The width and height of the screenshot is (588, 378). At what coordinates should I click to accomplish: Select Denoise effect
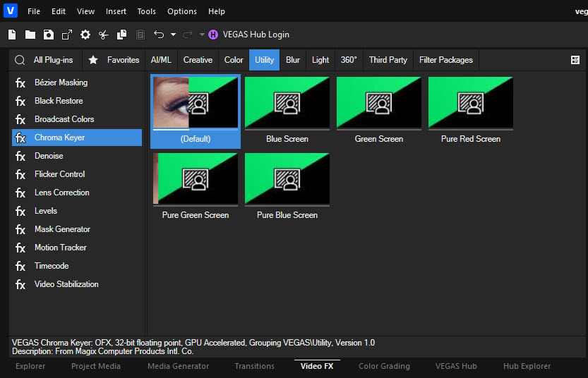[x=77, y=156]
